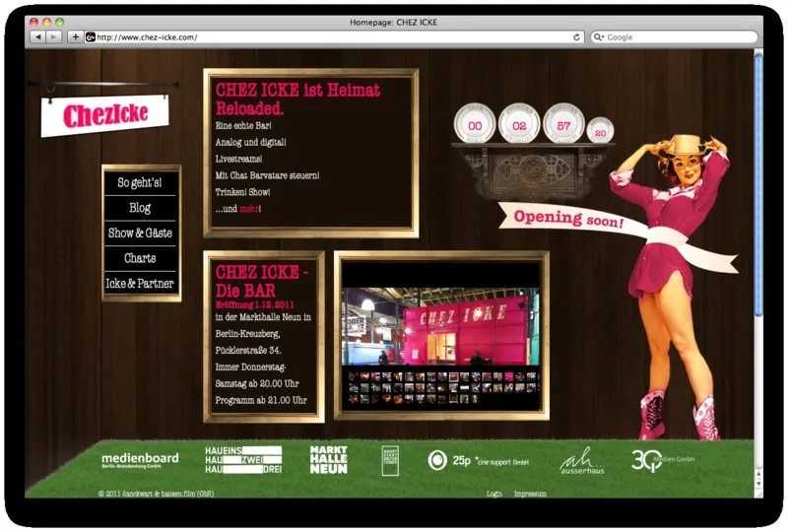Click the site favicon in address bar
Image resolution: width=788 pixels, height=532 pixels.
tap(91, 36)
